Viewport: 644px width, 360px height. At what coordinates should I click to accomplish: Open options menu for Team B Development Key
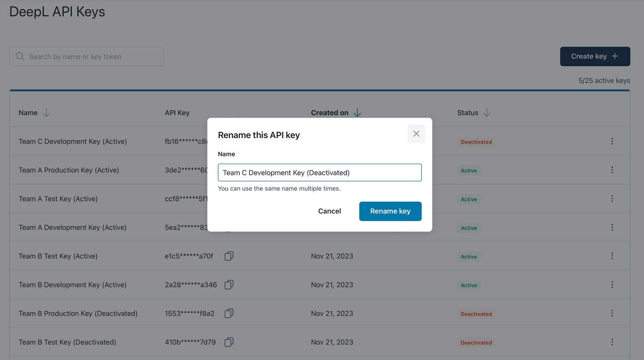pyautogui.click(x=612, y=284)
